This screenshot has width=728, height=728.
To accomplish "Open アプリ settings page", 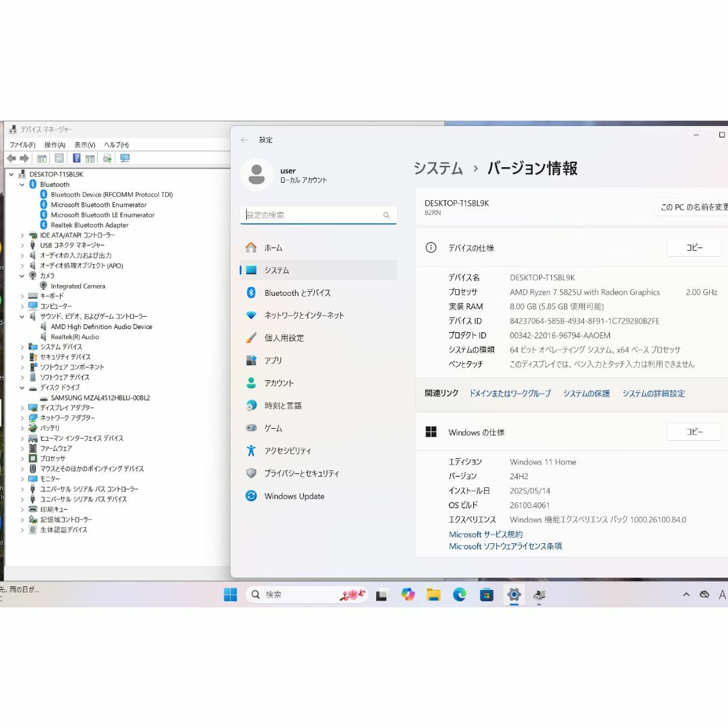I will point(318,360).
